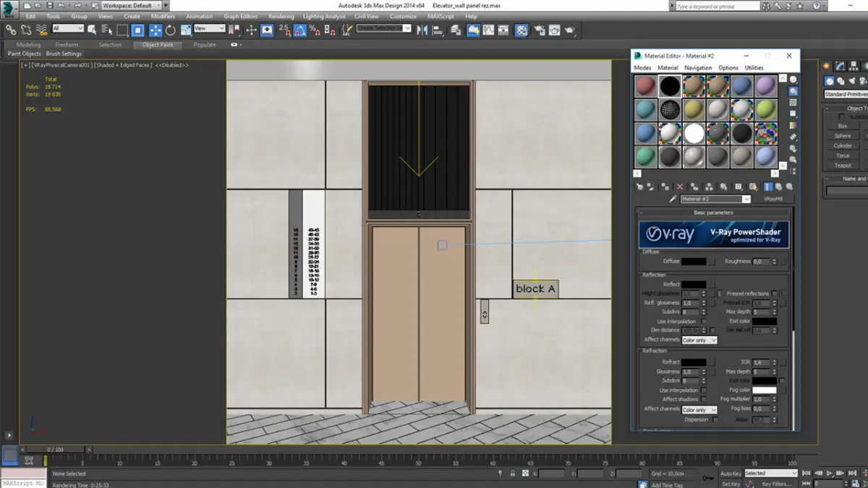Click the Teapot primitive button
The image size is (868, 488).
click(x=843, y=166)
